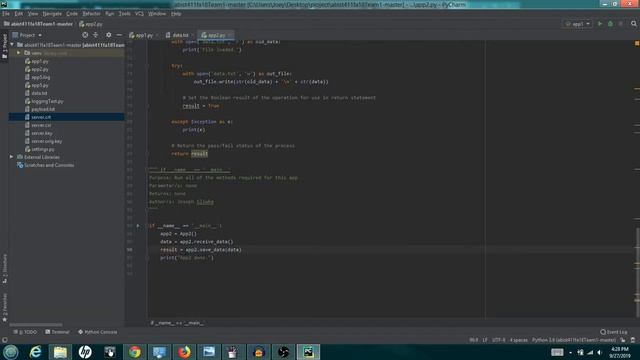This screenshot has height=360, width=640.
Task: Change the UTF-8 file encoding in status bar
Action: click(498, 340)
